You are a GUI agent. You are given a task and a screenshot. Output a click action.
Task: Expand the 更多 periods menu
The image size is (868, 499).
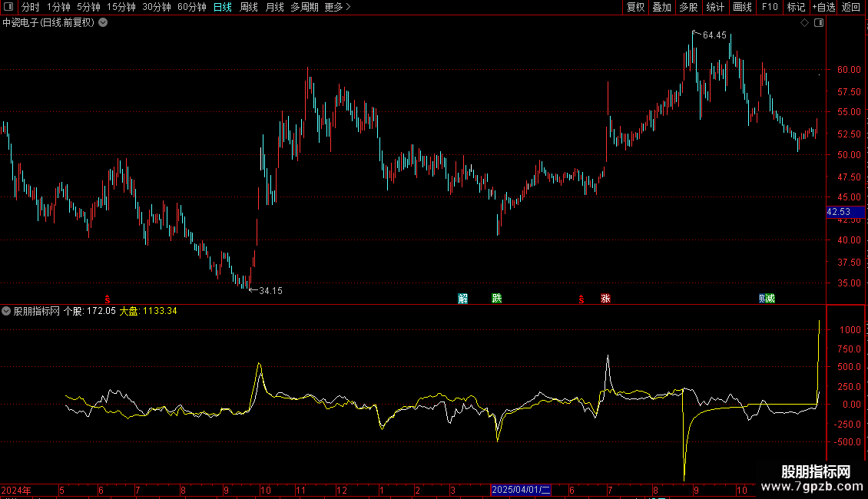337,7
